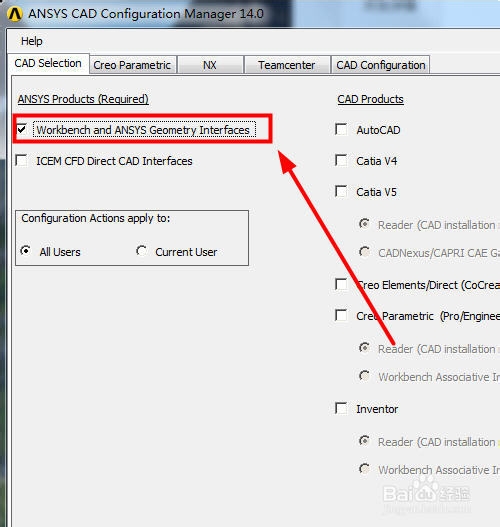Go to the CAD Configuration tab
The height and width of the screenshot is (527, 500).
tap(381, 65)
